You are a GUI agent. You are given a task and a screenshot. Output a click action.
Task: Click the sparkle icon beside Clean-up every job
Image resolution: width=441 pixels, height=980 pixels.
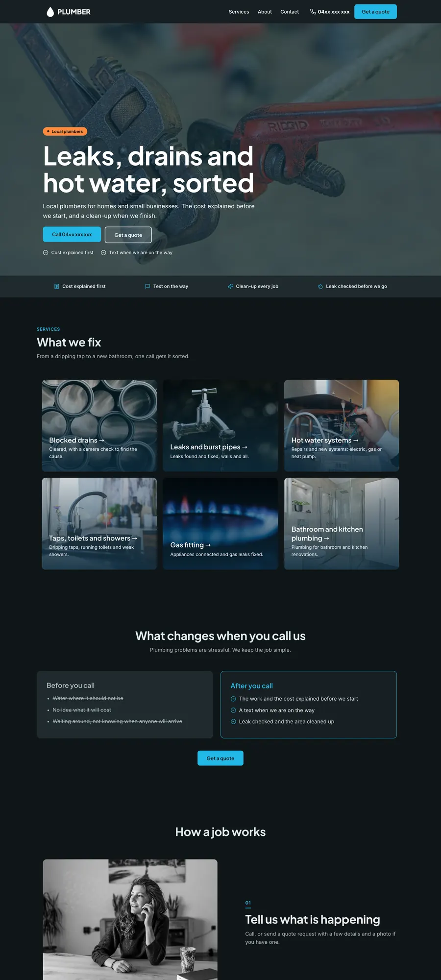tap(230, 286)
